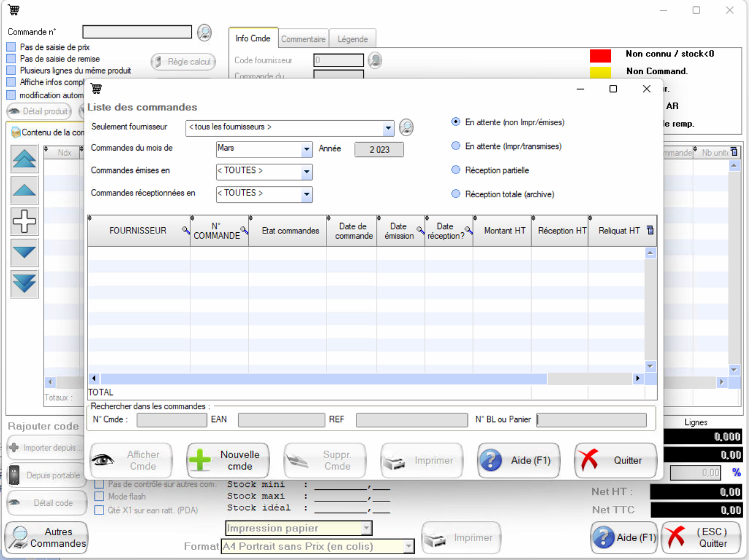The height and width of the screenshot is (560, 749).
Task: Open the Commandes émises en dropdown
Action: coord(306,172)
